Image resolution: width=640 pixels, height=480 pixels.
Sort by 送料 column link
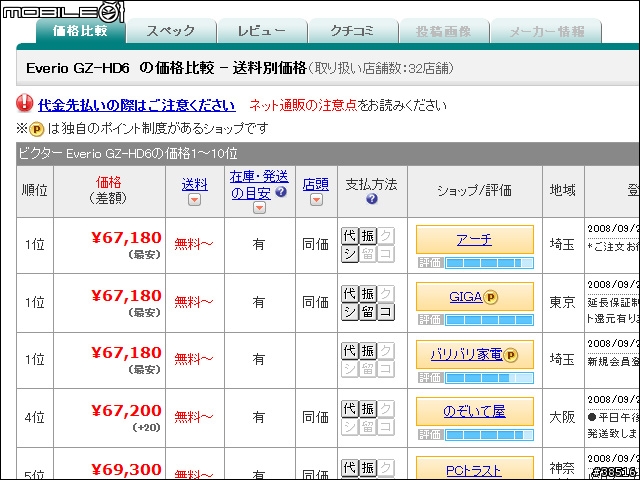click(x=195, y=184)
